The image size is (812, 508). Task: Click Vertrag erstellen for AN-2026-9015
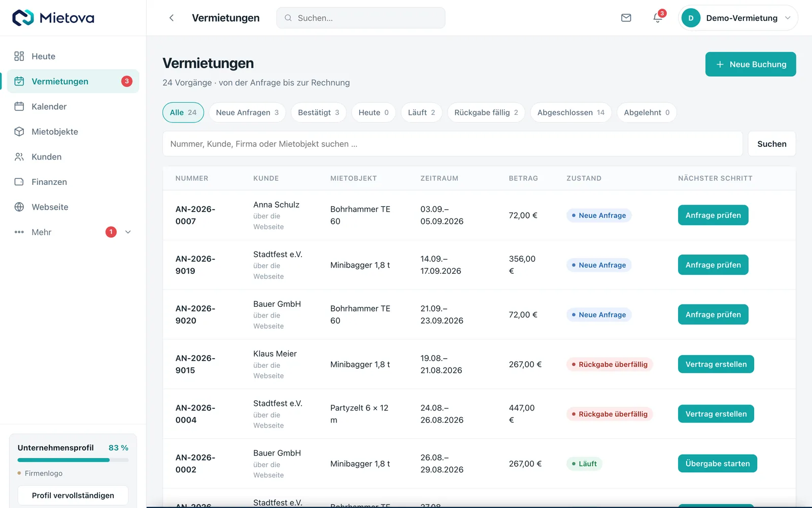click(716, 364)
